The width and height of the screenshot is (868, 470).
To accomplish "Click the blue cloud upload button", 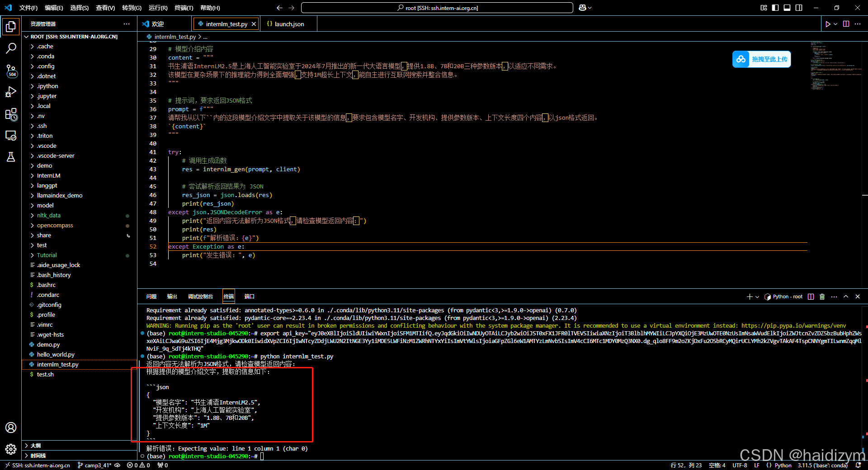I will pyautogui.click(x=761, y=59).
